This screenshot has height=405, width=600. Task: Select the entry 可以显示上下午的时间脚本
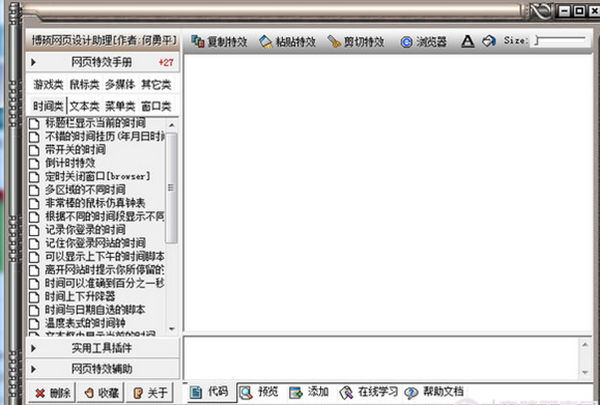(104, 256)
